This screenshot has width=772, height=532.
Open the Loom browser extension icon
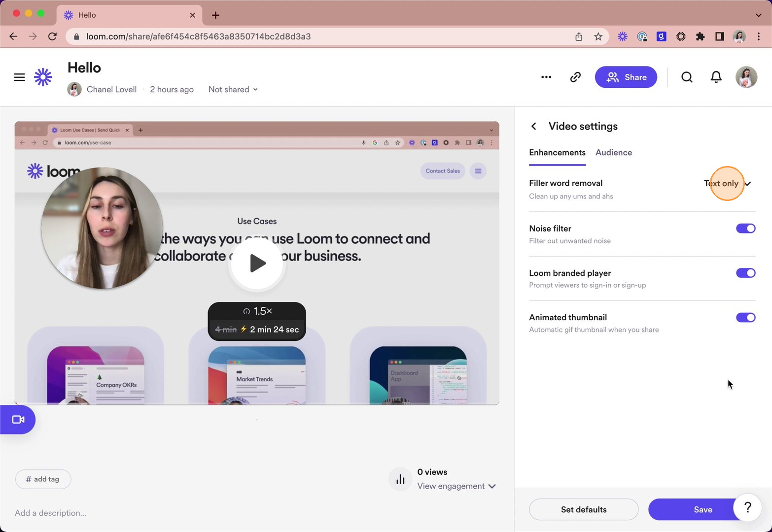(x=623, y=36)
